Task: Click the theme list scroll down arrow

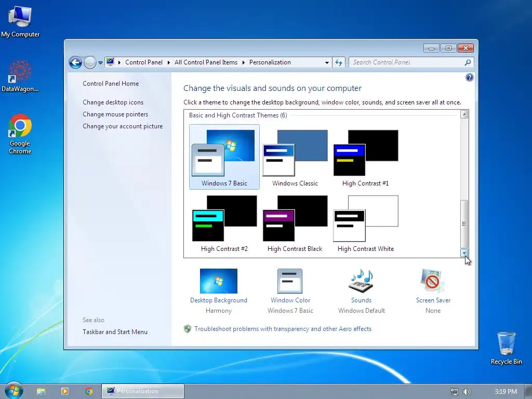Action: 464,253
